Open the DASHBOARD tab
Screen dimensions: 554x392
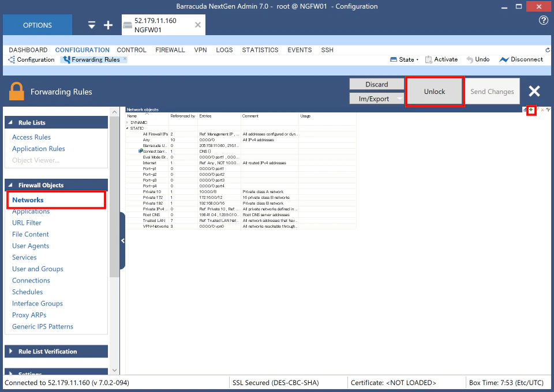tap(28, 50)
